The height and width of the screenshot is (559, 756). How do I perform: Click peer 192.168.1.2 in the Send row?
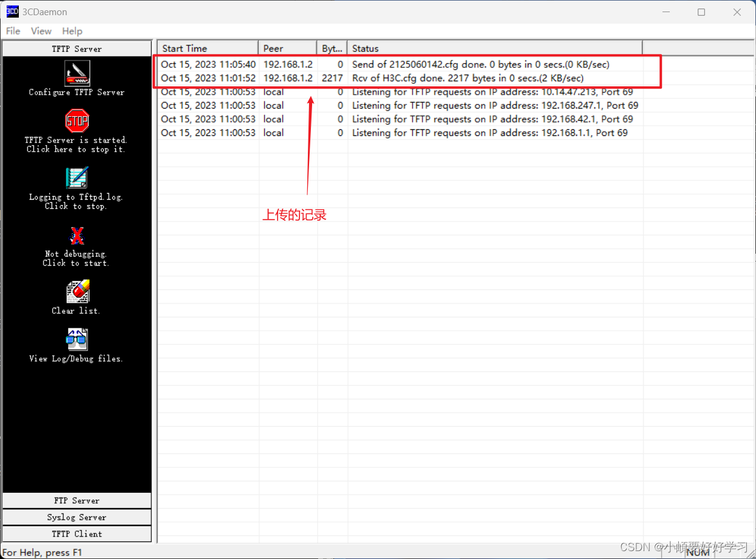(x=288, y=64)
